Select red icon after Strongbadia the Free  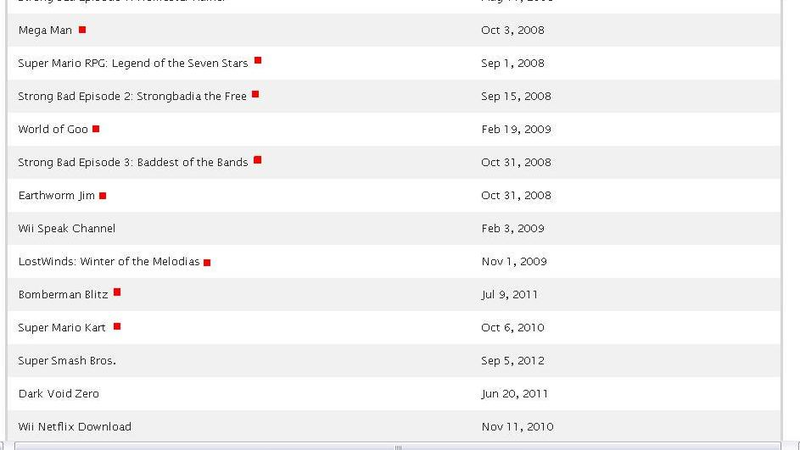tap(255, 94)
